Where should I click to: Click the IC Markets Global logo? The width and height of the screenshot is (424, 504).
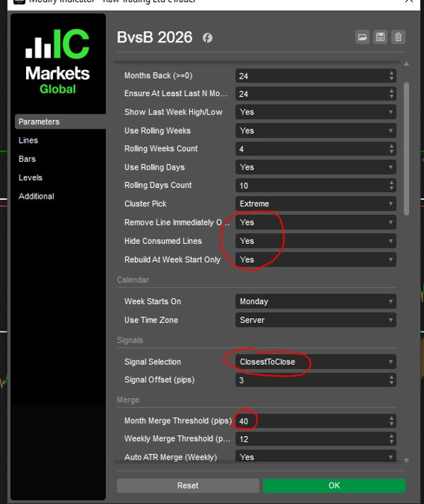[x=58, y=61]
